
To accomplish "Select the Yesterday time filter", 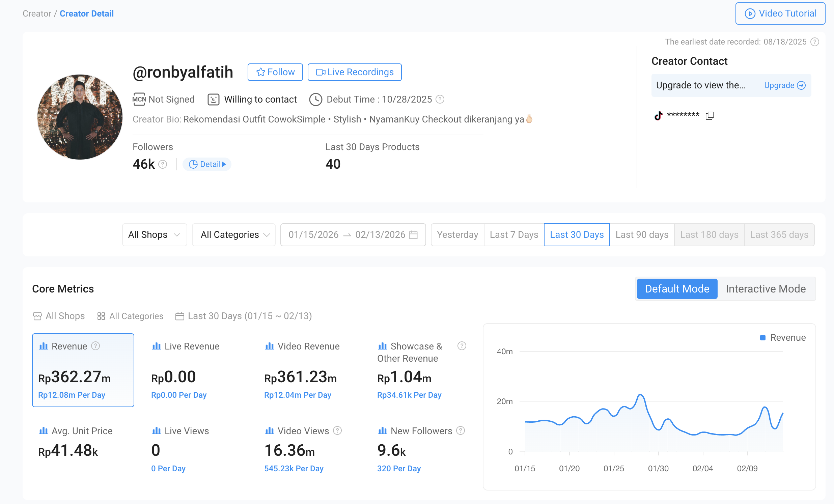I will pyautogui.click(x=457, y=234).
